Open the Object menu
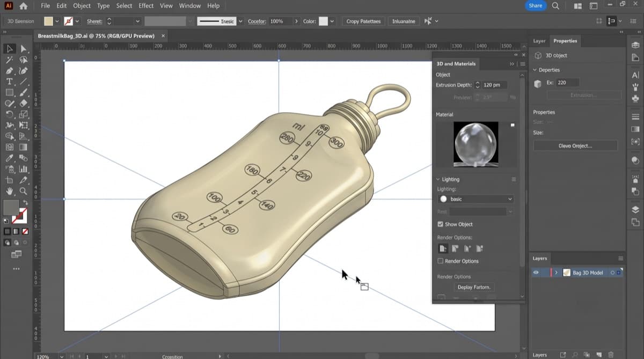Screen dimensions: 644x359 pos(82,6)
